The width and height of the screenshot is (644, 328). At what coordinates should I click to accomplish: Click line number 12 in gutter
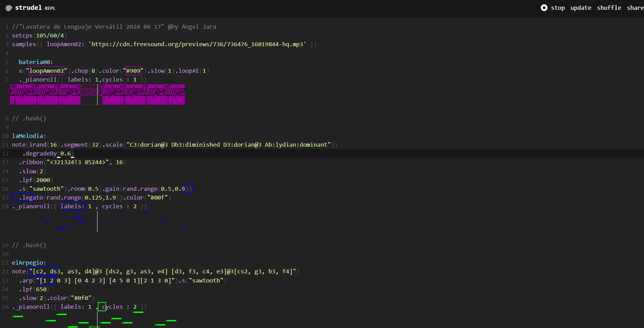click(5, 153)
